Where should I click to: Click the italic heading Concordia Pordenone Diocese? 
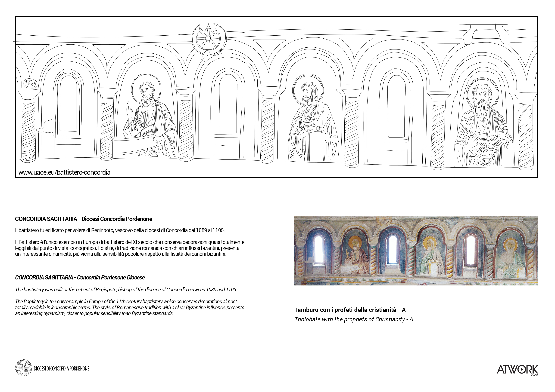point(80,278)
